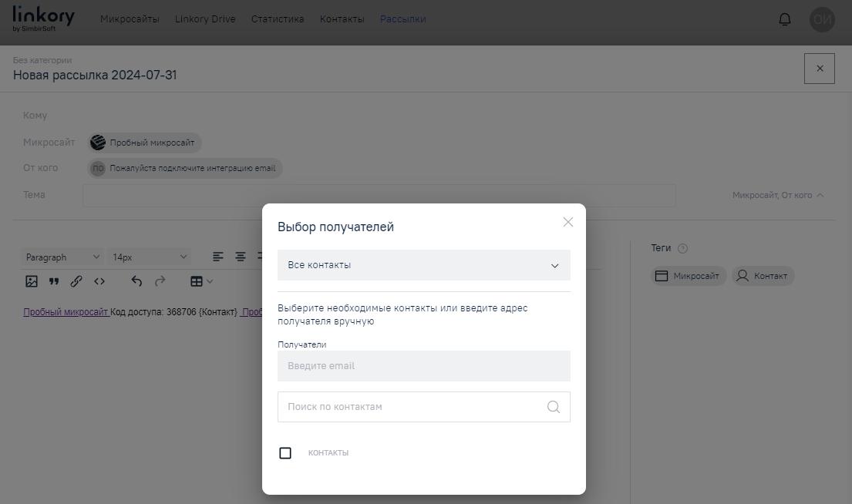The height and width of the screenshot is (504, 852).
Task: Switch to Статистика in the top menu
Action: [277, 18]
